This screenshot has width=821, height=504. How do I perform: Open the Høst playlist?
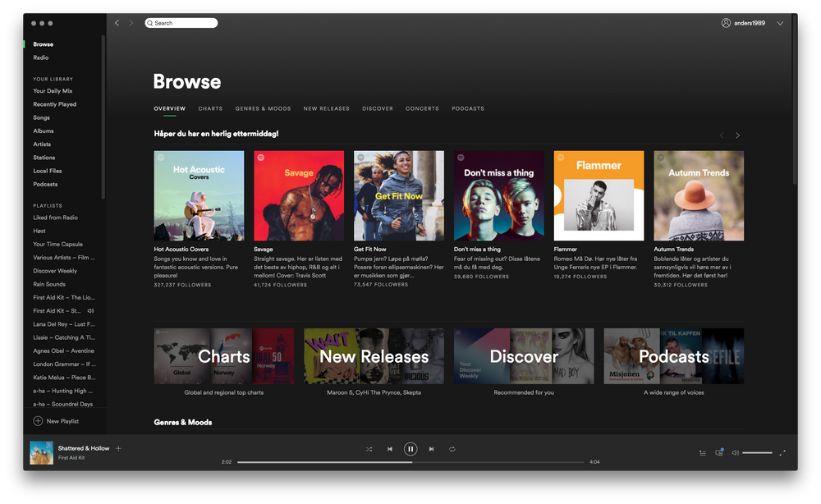click(39, 231)
